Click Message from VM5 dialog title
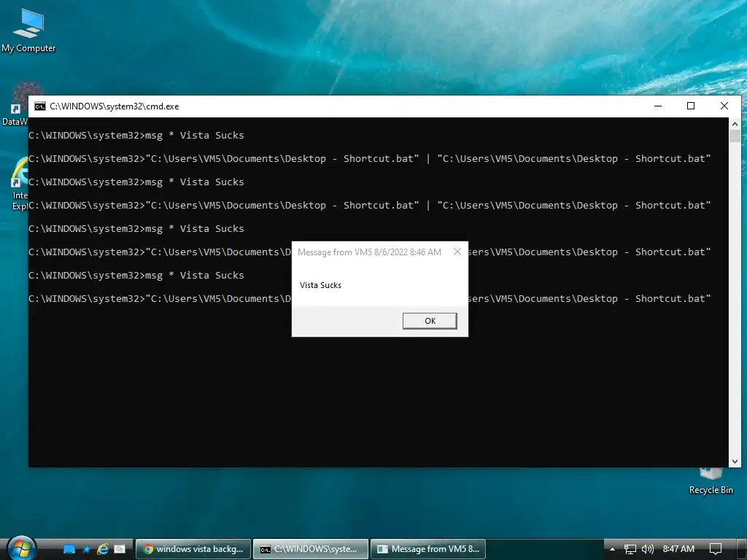 click(369, 252)
